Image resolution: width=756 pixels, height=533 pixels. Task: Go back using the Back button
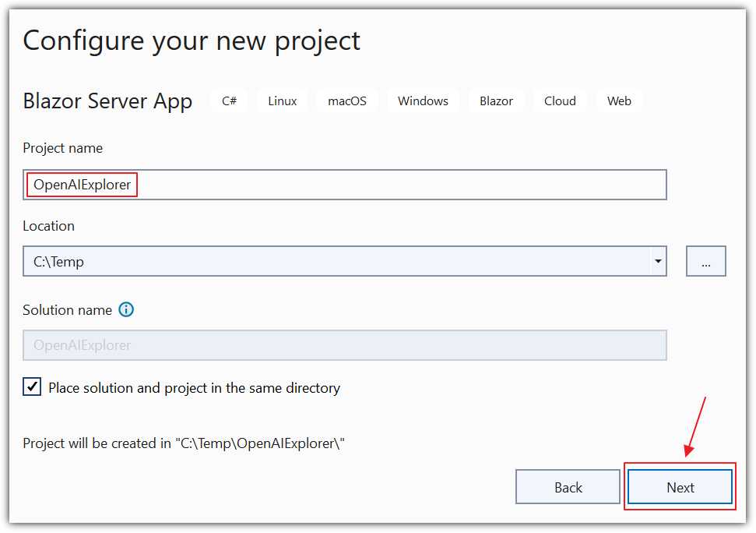click(x=568, y=486)
